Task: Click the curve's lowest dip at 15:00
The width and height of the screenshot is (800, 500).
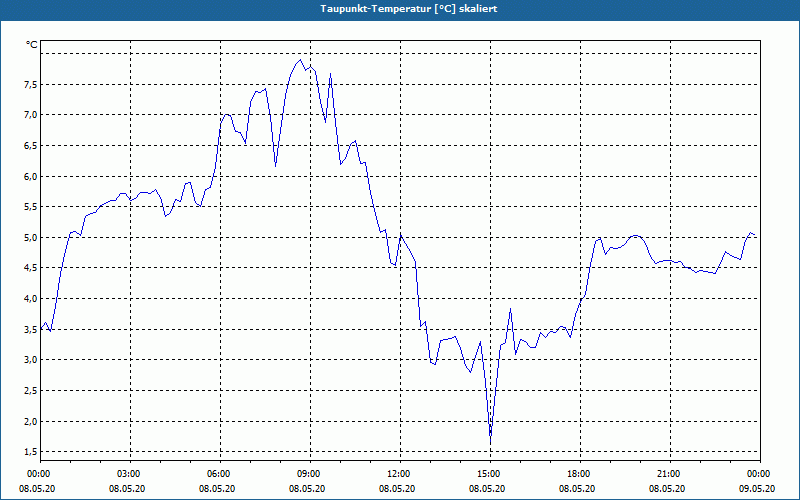Action: coord(491,442)
